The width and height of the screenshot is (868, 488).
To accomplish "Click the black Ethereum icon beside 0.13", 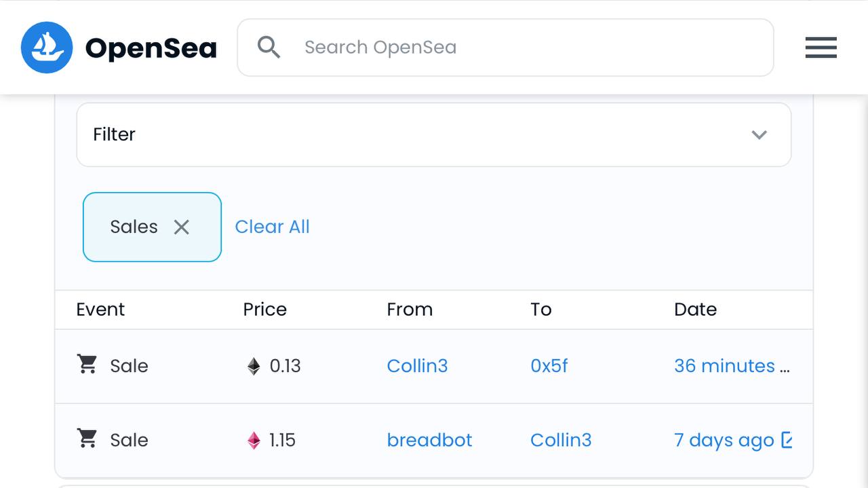I will (254, 367).
